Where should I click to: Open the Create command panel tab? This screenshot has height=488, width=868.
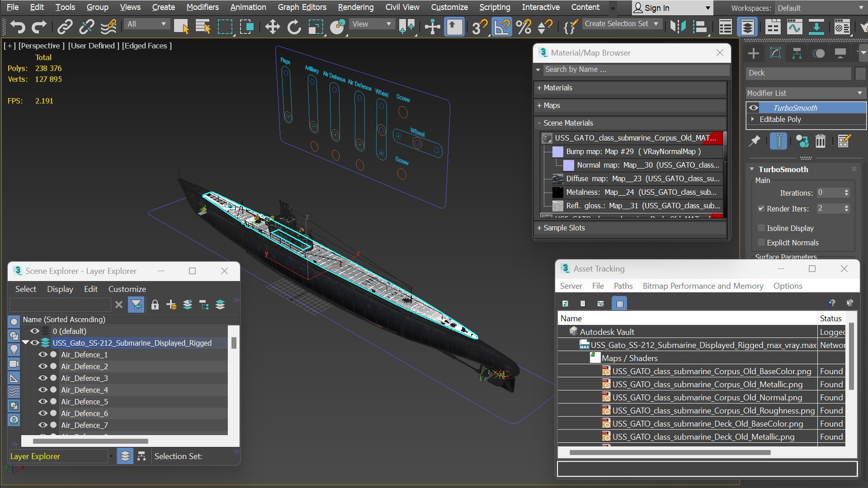pos(754,53)
